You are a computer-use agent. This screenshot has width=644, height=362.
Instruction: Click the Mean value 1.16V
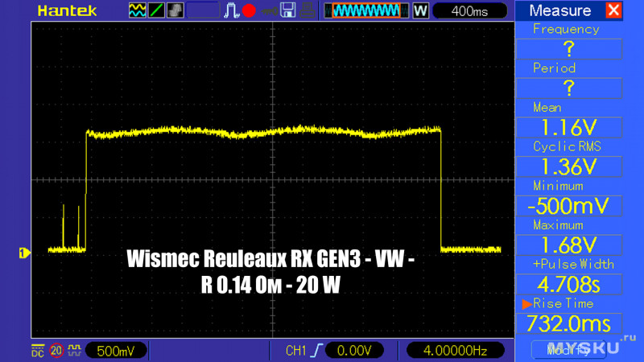click(569, 127)
